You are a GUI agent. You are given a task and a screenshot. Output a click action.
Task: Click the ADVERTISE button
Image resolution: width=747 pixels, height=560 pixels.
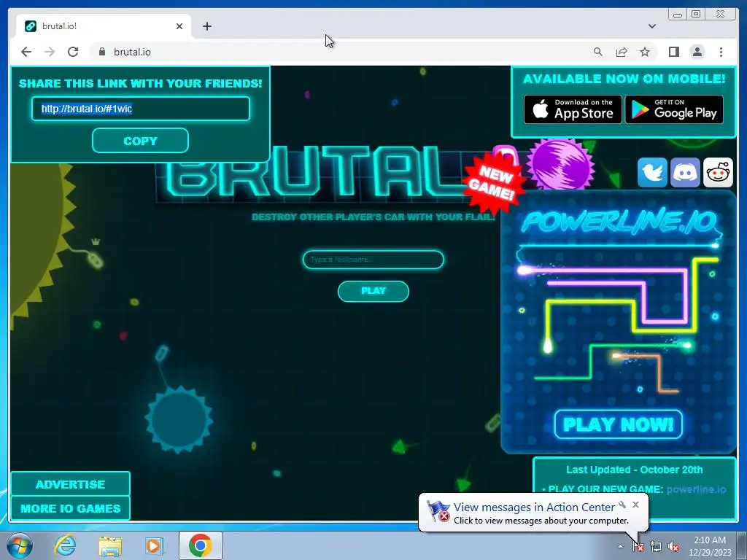pos(71,484)
